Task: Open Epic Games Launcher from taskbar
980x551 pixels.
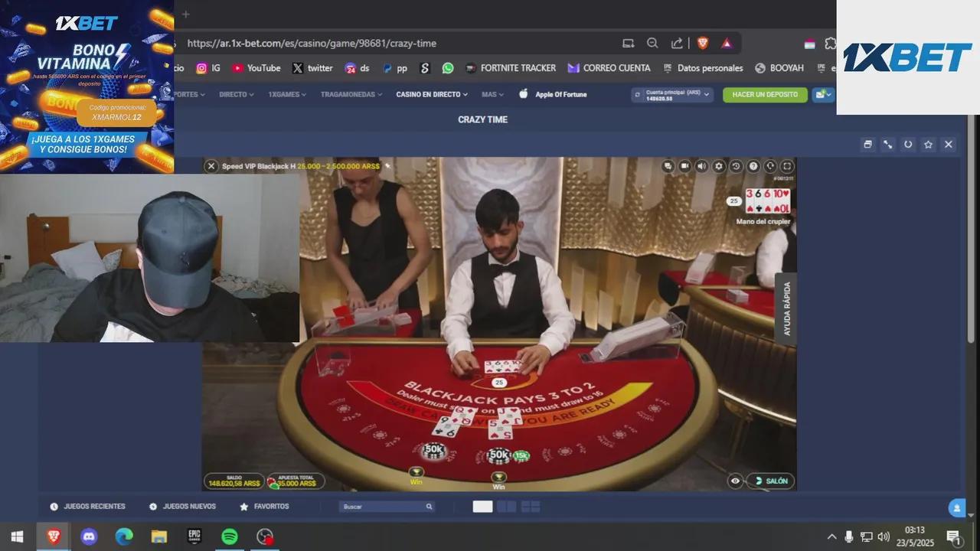Action: coord(194,536)
